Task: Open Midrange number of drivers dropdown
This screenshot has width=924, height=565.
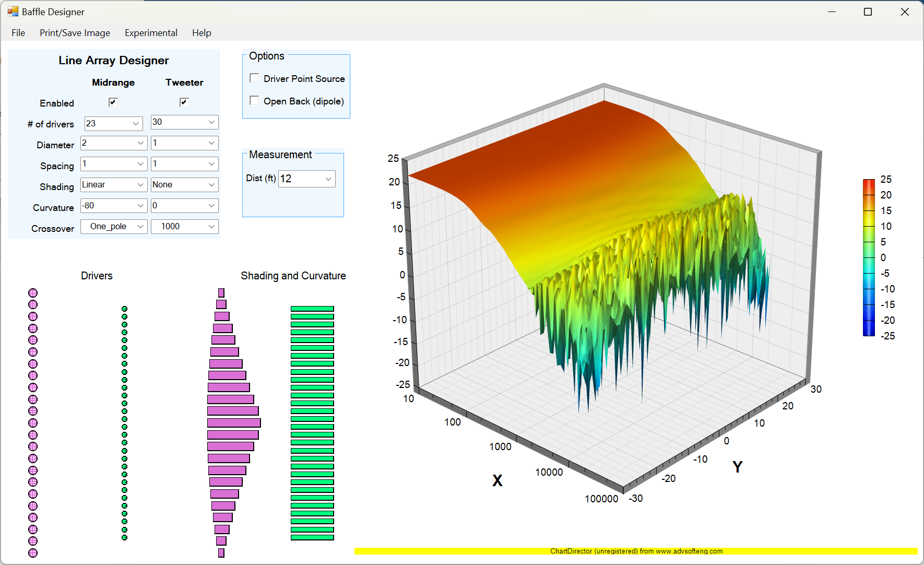Action: click(113, 124)
